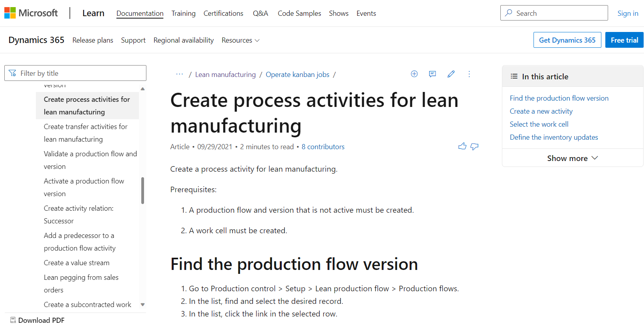The height and width of the screenshot is (324, 644).
Task: Click the Sign in link
Action: [628, 13]
